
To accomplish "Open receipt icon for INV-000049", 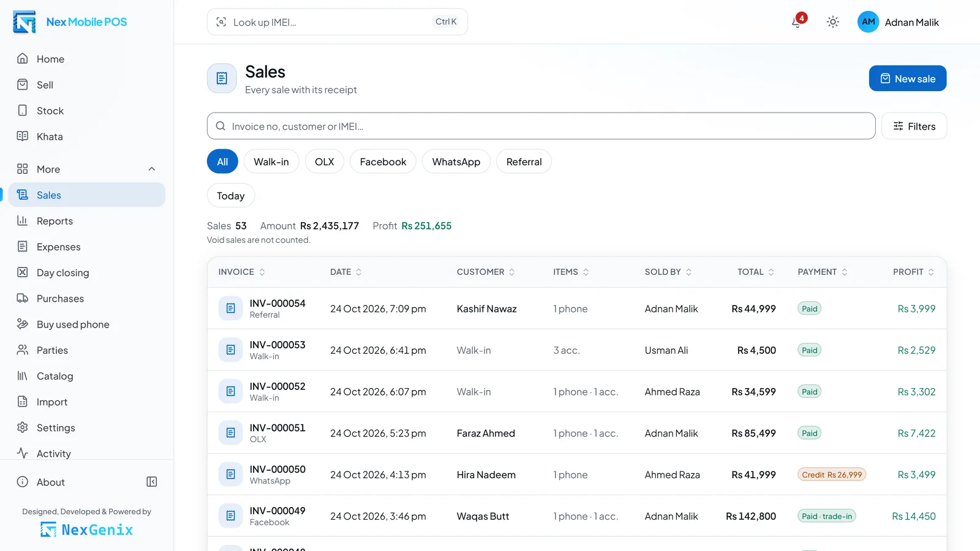I will click(x=231, y=516).
